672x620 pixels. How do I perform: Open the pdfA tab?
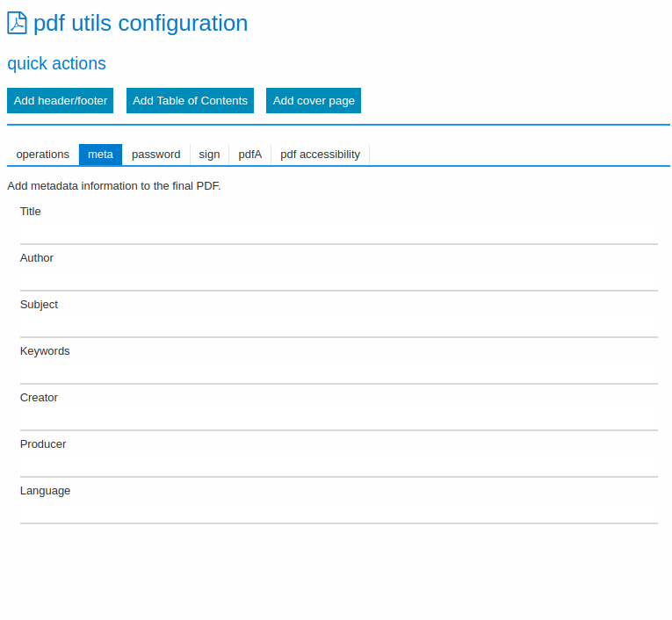(x=249, y=155)
